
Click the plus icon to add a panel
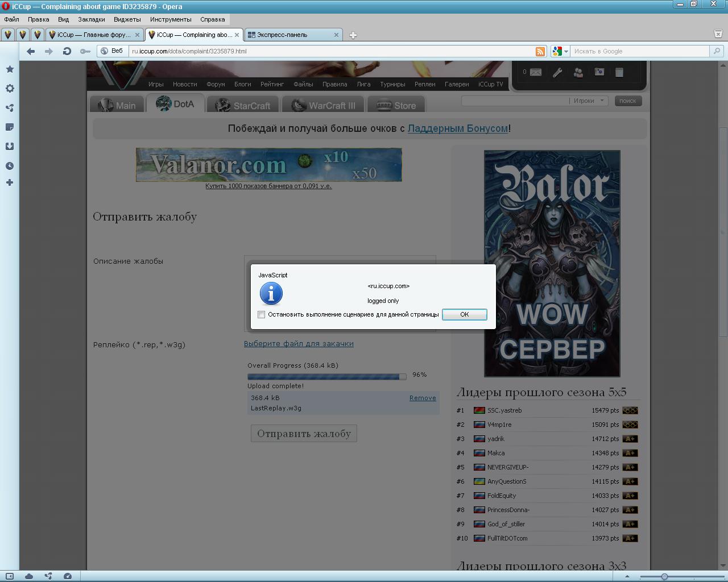click(10, 183)
